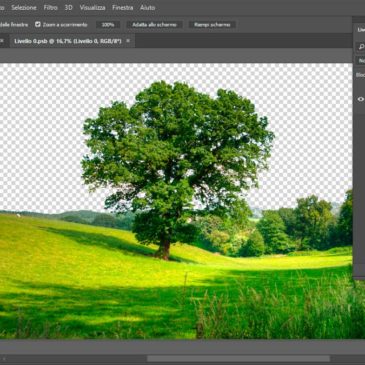Viewport: 365px width, 365px height.
Task: Toggle the Zoom a scorrimento checkbox
Action: [x=38, y=24]
